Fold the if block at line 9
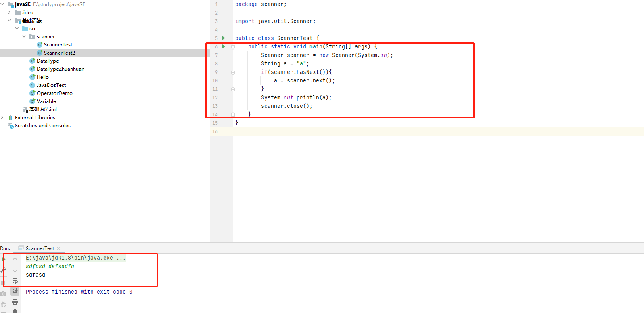The image size is (644, 313). point(233,72)
